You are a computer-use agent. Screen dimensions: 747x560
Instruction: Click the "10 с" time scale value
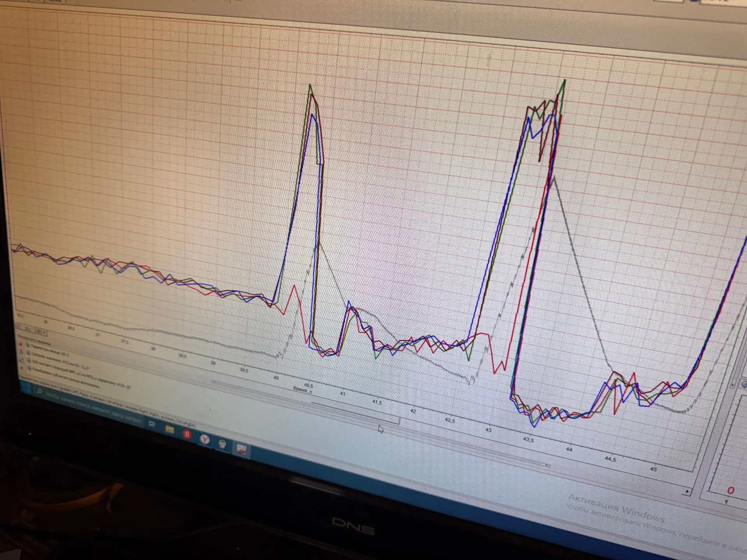[x=28, y=328]
